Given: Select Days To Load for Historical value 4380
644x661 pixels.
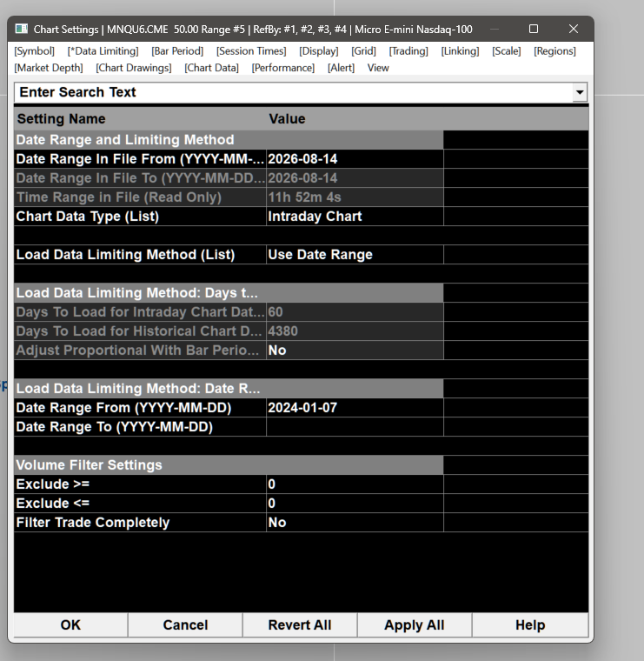Looking at the screenshot, I should coord(355,330).
